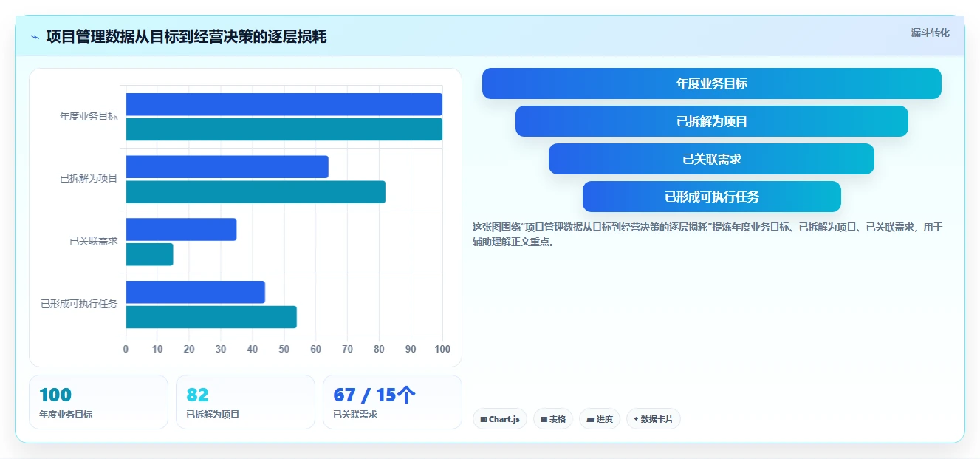
Task: Click the 年度业务目标 chart axis label
Action: [x=89, y=116]
